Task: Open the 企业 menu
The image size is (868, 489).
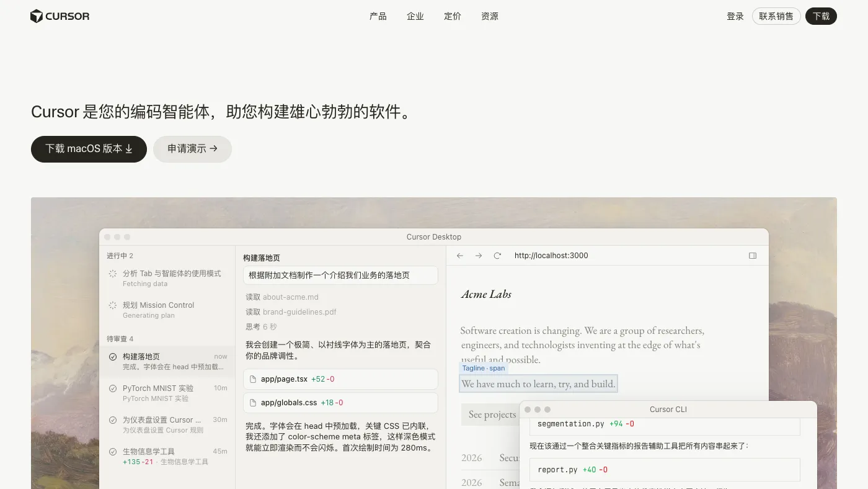Action: click(415, 16)
